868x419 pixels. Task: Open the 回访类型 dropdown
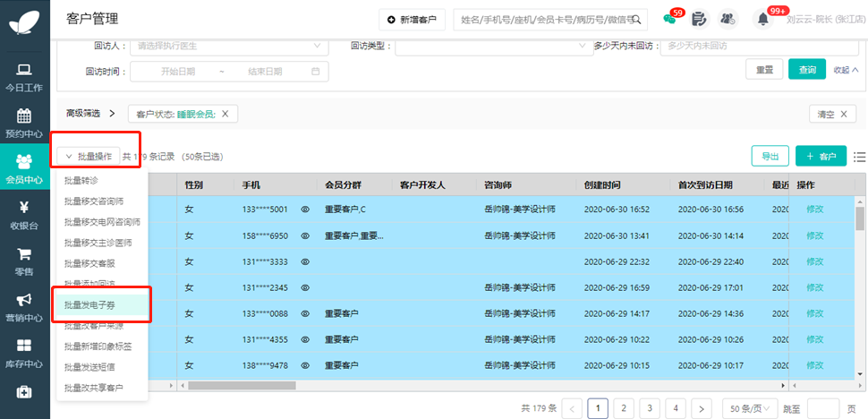(494, 46)
